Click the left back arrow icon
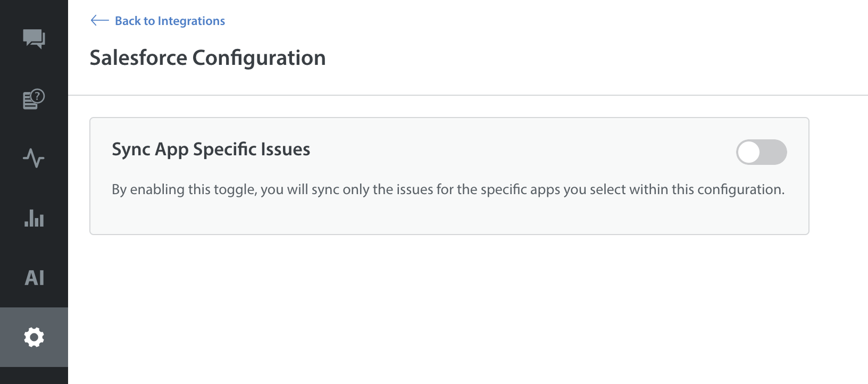Image resolution: width=868 pixels, height=384 pixels. tap(99, 21)
